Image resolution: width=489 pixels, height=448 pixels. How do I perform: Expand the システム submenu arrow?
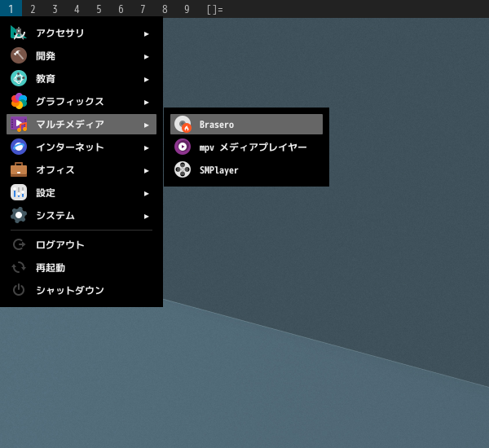coord(146,217)
